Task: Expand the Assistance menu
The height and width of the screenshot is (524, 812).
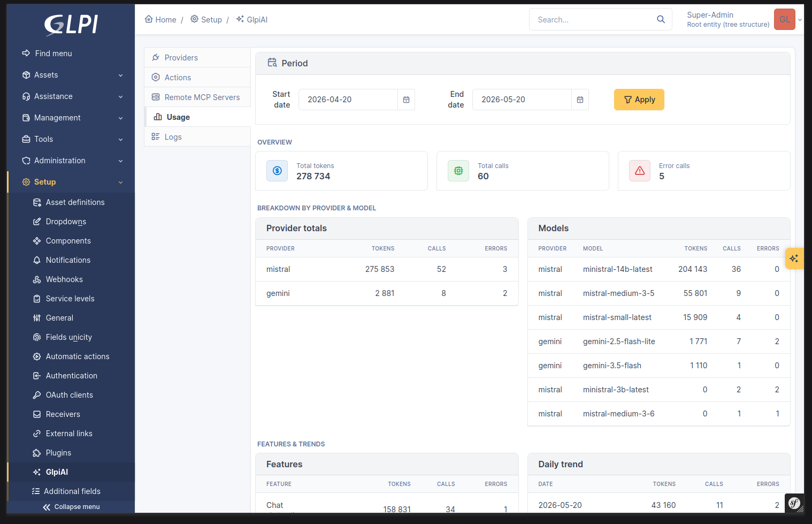Action: pos(72,96)
